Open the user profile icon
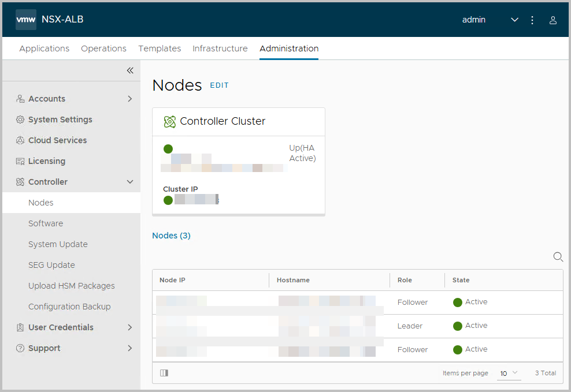This screenshot has width=571, height=392. [x=553, y=20]
